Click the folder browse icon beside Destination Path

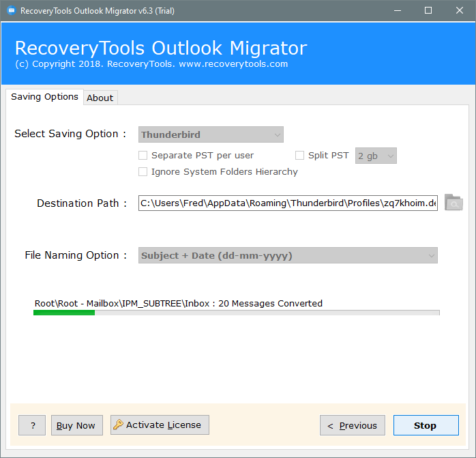click(x=453, y=203)
